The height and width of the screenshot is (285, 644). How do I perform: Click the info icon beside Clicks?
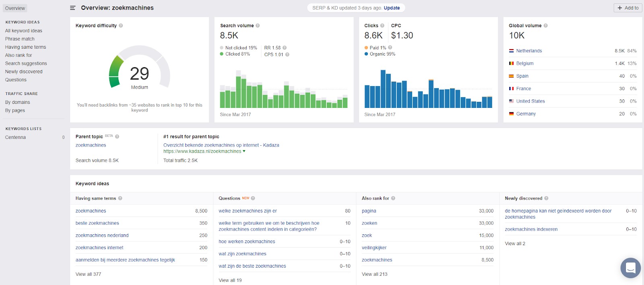pos(382,26)
